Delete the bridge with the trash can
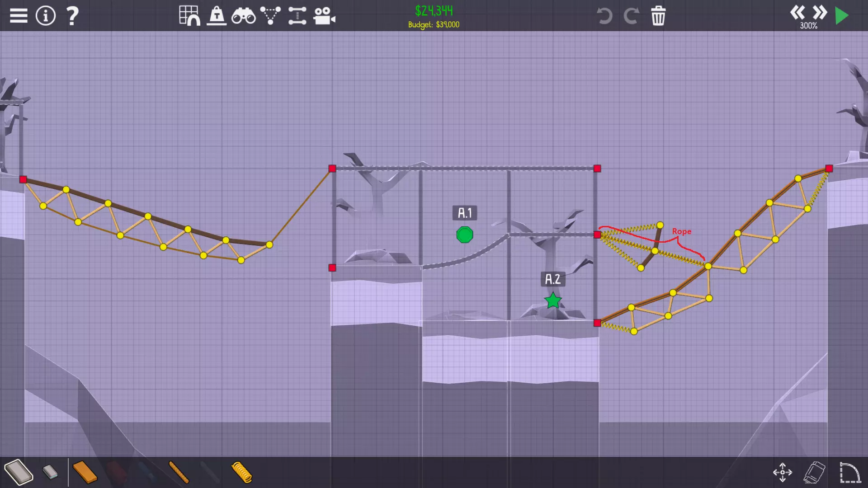 pyautogui.click(x=658, y=16)
